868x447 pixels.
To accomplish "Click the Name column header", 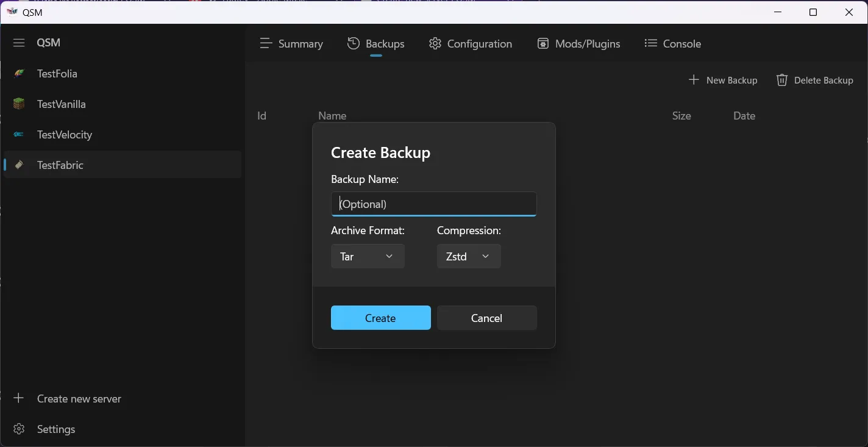I will coord(332,116).
